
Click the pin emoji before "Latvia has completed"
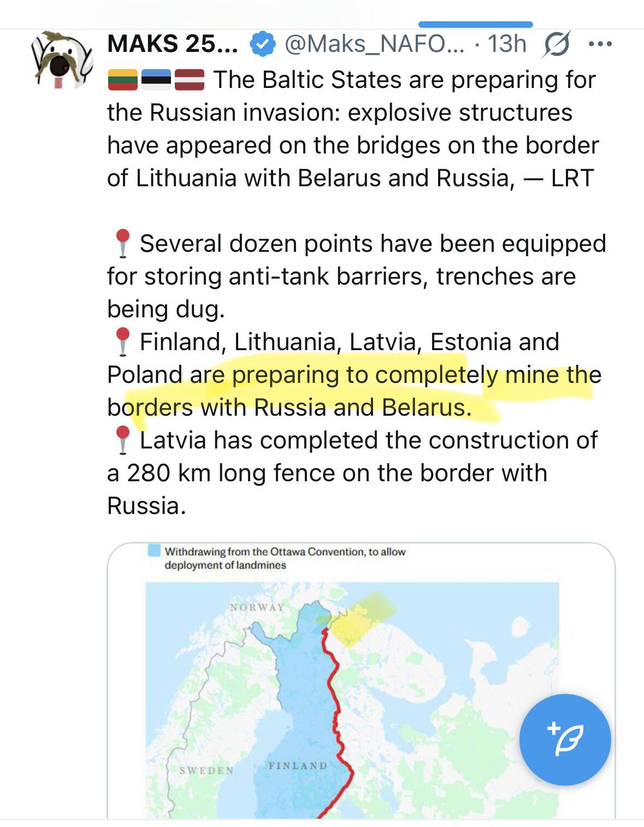[122, 440]
